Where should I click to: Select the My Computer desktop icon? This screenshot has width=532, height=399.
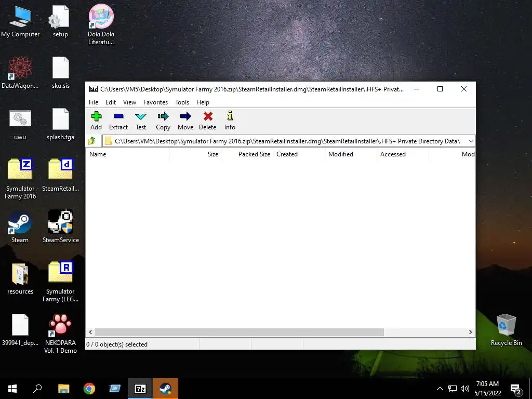(20, 21)
